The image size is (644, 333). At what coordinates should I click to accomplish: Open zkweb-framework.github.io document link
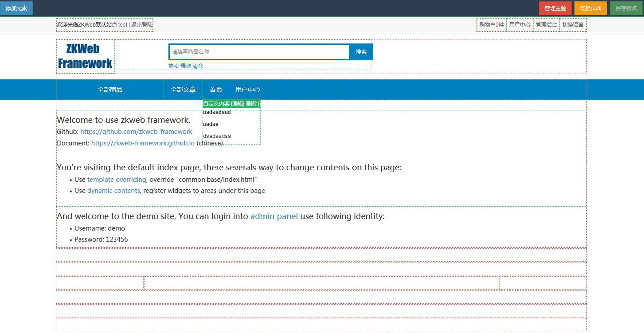pyautogui.click(x=143, y=143)
